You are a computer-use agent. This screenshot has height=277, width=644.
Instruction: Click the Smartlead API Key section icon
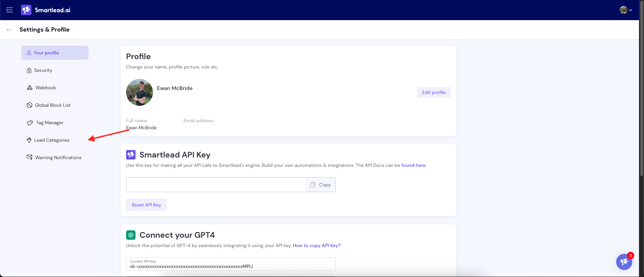tap(131, 155)
